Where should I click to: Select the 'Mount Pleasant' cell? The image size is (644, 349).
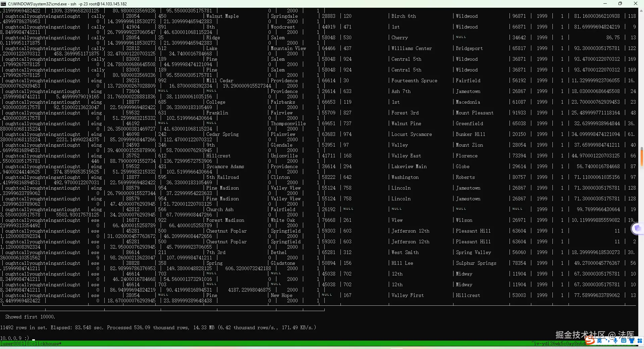coord(475,113)
